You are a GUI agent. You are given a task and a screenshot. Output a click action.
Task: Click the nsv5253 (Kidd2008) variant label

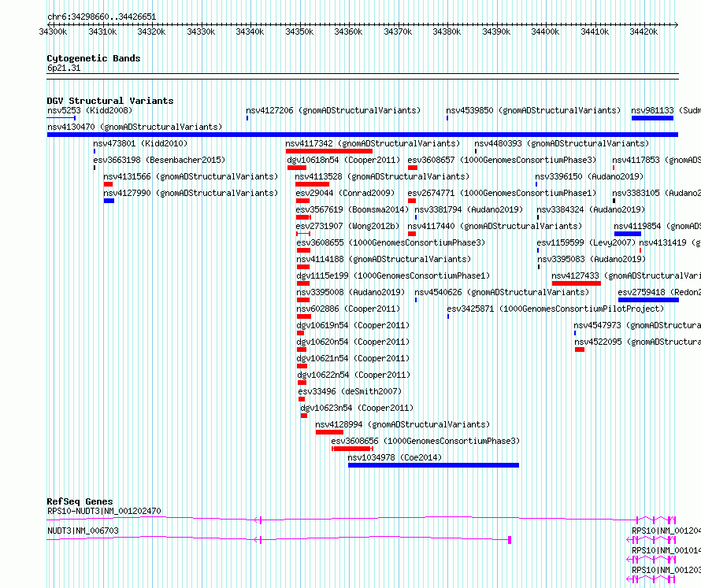[x=90, y=110]
